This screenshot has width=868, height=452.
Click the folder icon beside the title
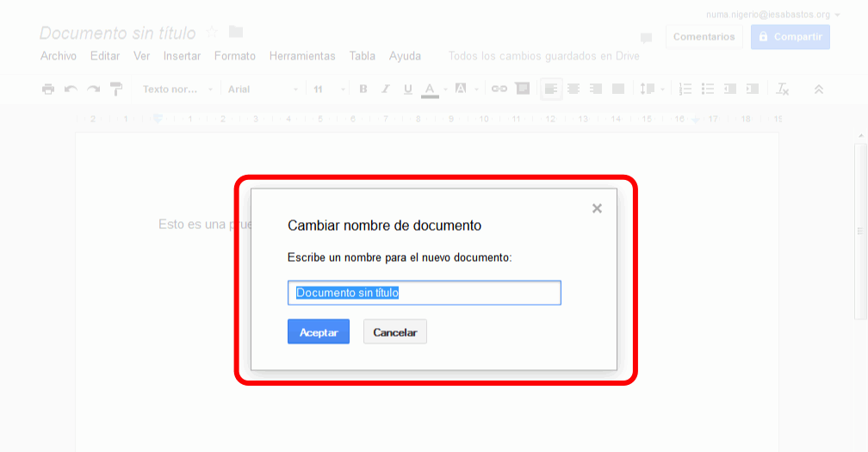coord(235,32)
